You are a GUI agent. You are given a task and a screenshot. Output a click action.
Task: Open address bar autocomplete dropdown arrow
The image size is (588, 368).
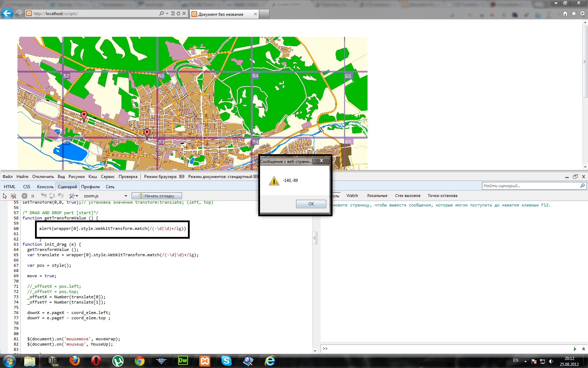tap(167, 13)
